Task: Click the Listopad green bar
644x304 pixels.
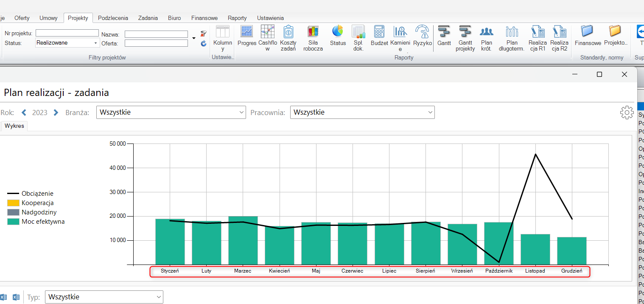Action: click(535, 249)
